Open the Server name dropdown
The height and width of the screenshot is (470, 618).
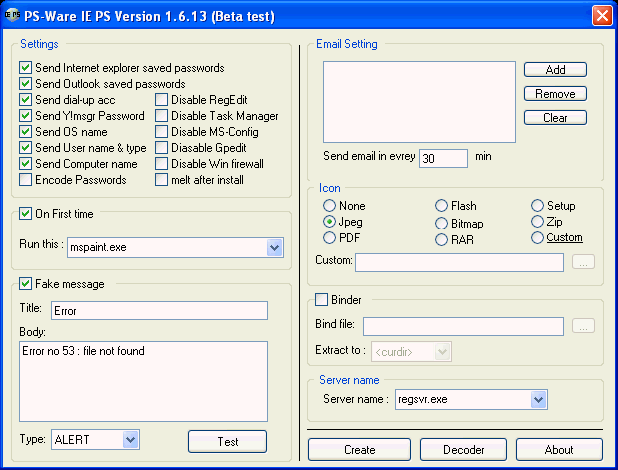[538, 400]
